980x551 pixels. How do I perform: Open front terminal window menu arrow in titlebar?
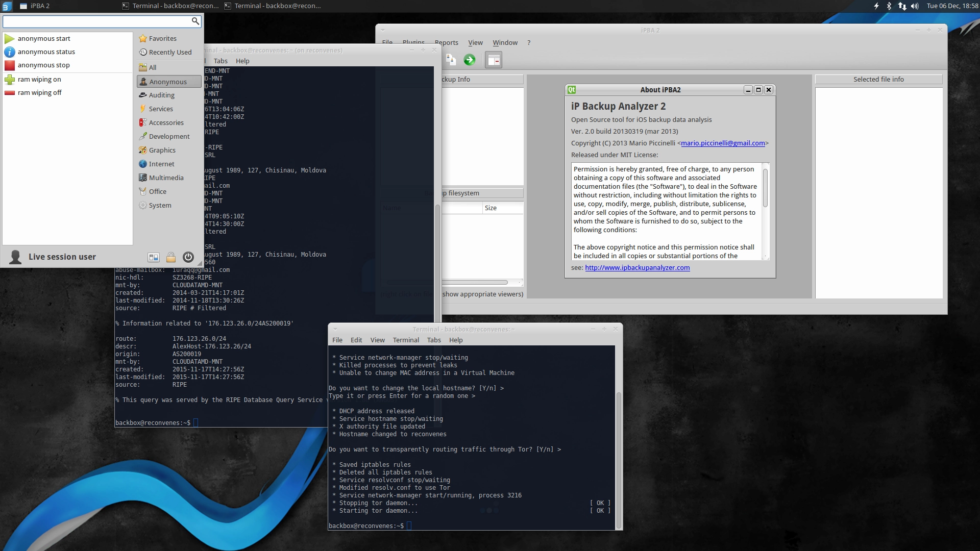(x=335, y=329)
